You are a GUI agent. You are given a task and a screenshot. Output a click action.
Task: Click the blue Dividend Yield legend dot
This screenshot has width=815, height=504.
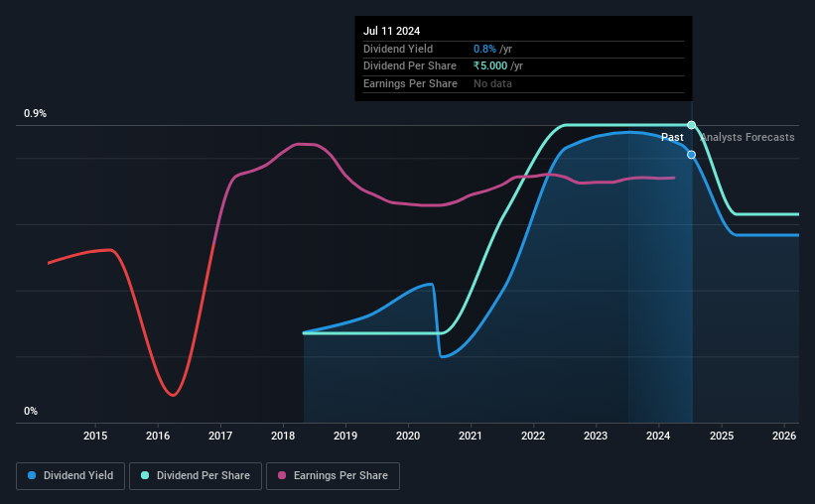click(32, 475)
